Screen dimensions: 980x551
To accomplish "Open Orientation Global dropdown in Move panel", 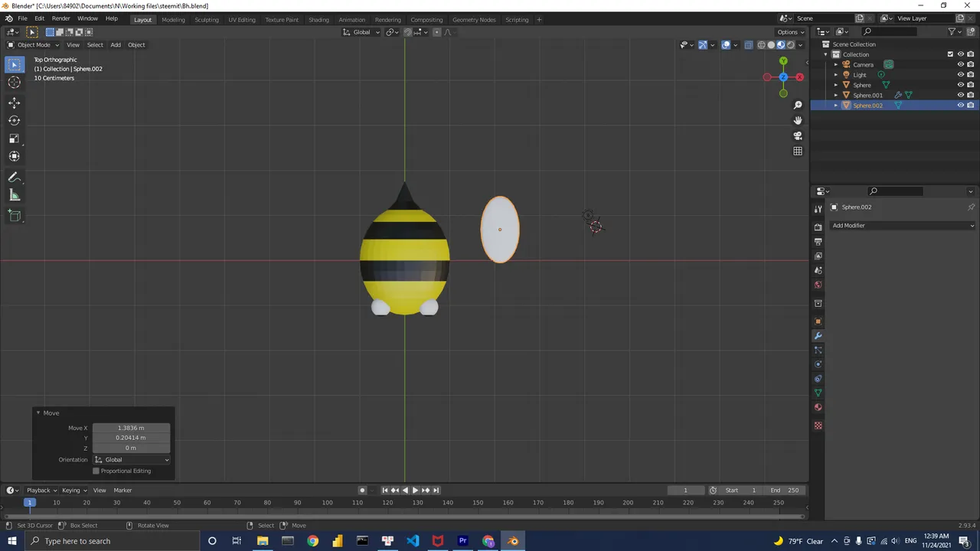I will (x=132, y=460).
